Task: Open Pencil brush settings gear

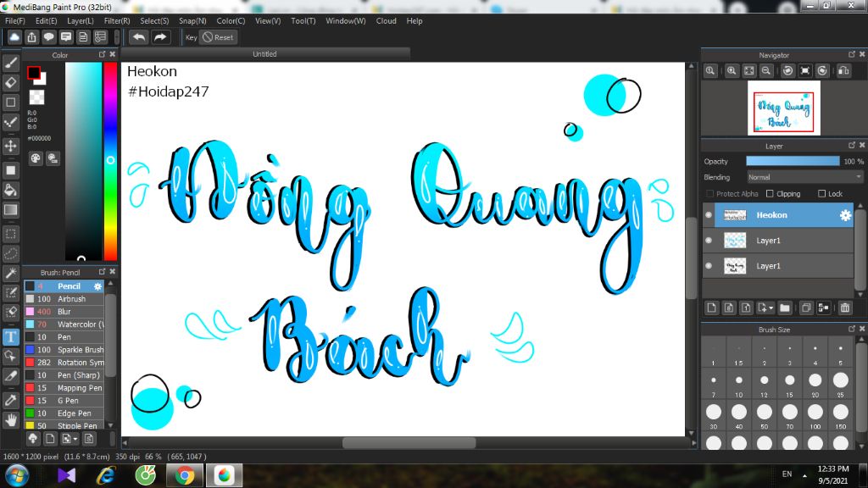Action: (x=98, y=286)
